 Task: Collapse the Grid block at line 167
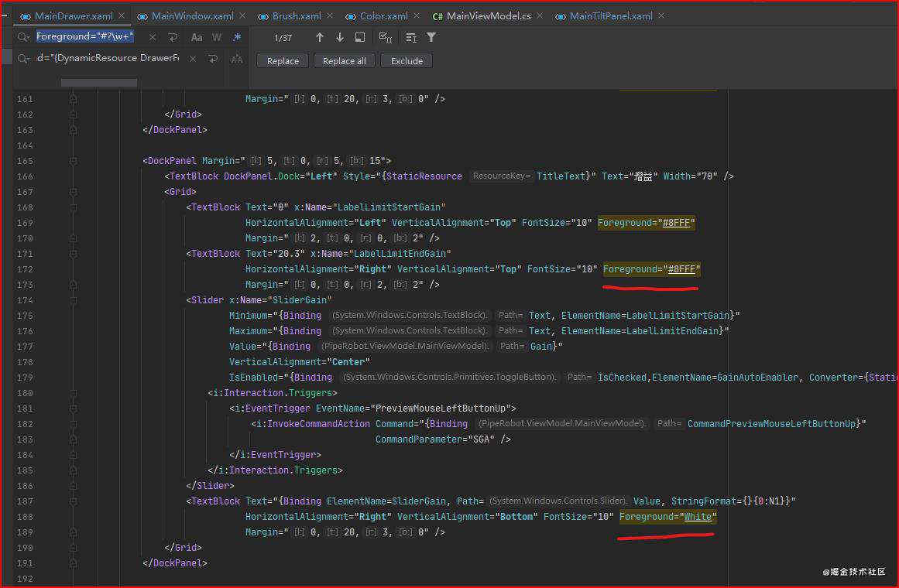[x=73, y=192]
